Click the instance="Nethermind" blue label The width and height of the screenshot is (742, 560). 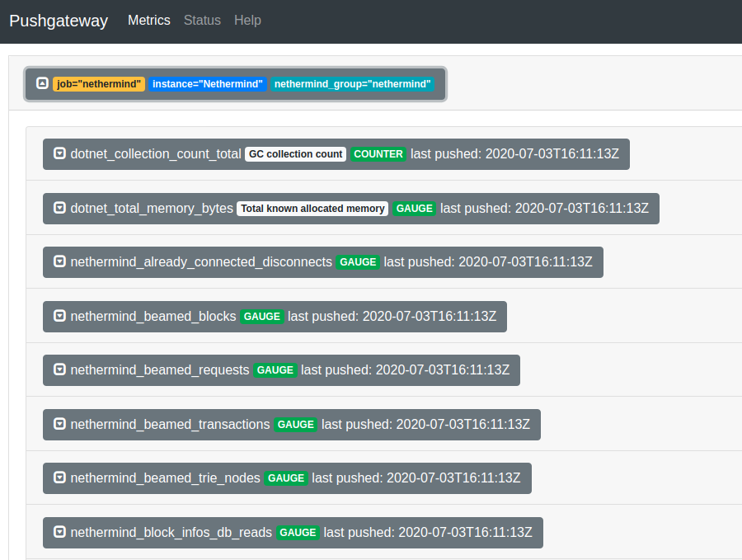coord(207,84)
